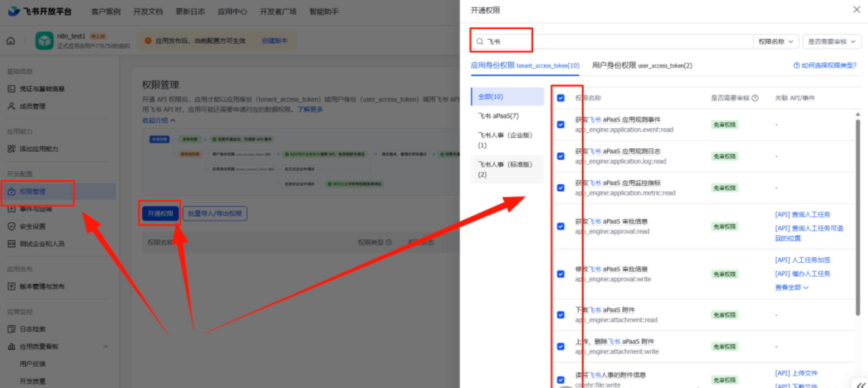
Task: Select the 全部(10) category
Action: [x=507, y=97]
